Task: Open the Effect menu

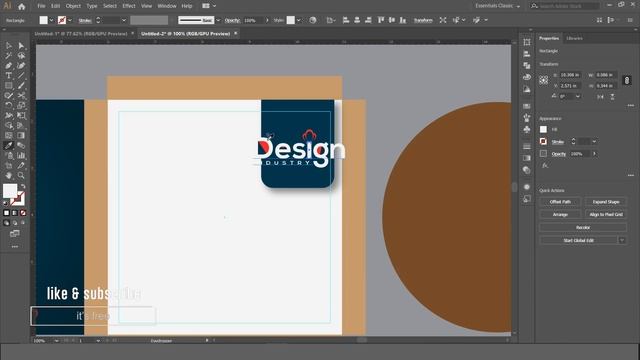Action: [x=129, y=6]
